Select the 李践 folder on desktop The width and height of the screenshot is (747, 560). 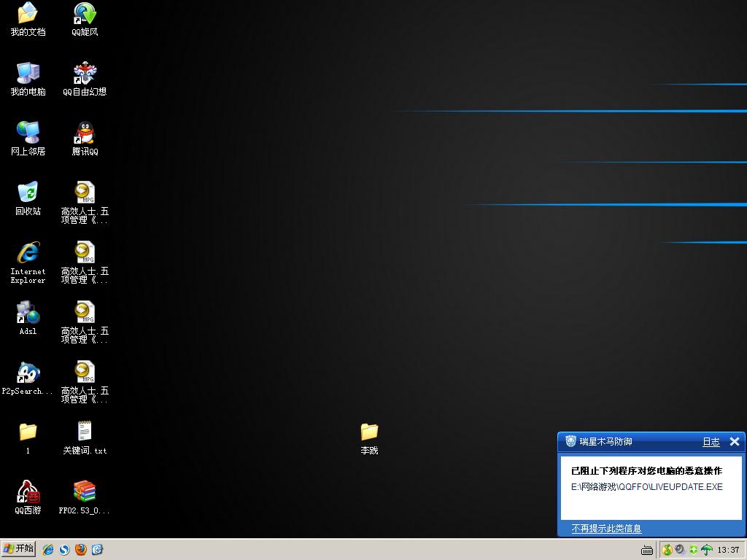tap(369, 438)
